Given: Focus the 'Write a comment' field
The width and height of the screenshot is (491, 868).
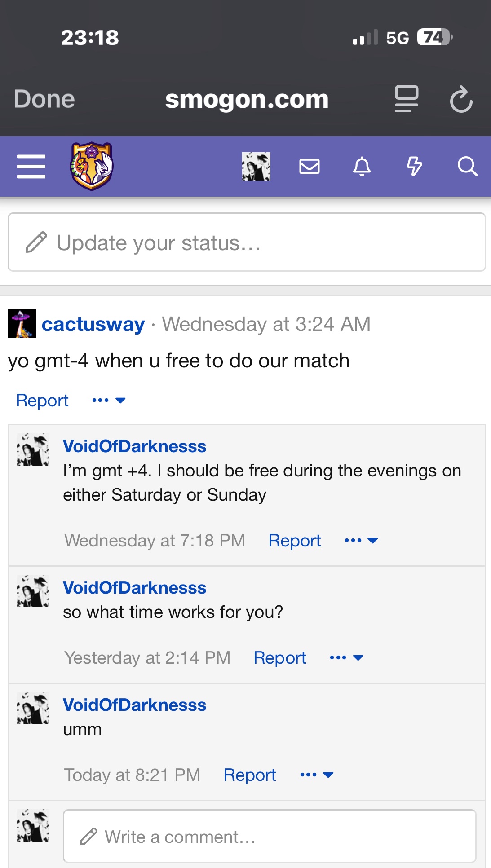Looking at the screenshot, I should [270, 837].
